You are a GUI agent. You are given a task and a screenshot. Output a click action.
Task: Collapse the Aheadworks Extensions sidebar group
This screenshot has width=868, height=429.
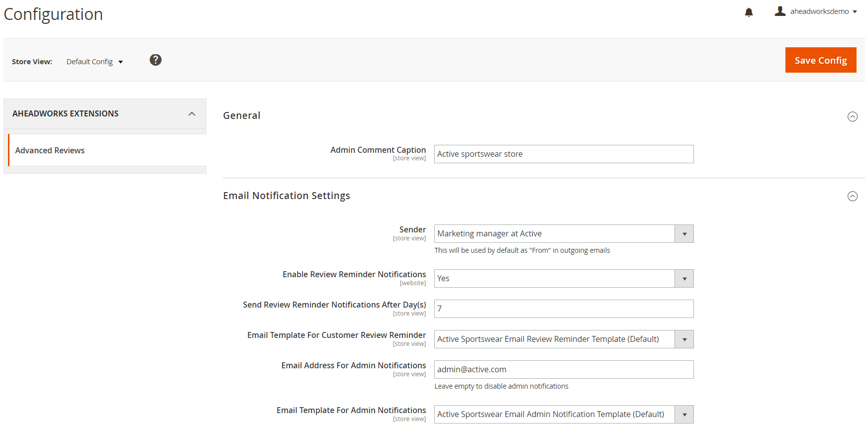tap(192, 114)
